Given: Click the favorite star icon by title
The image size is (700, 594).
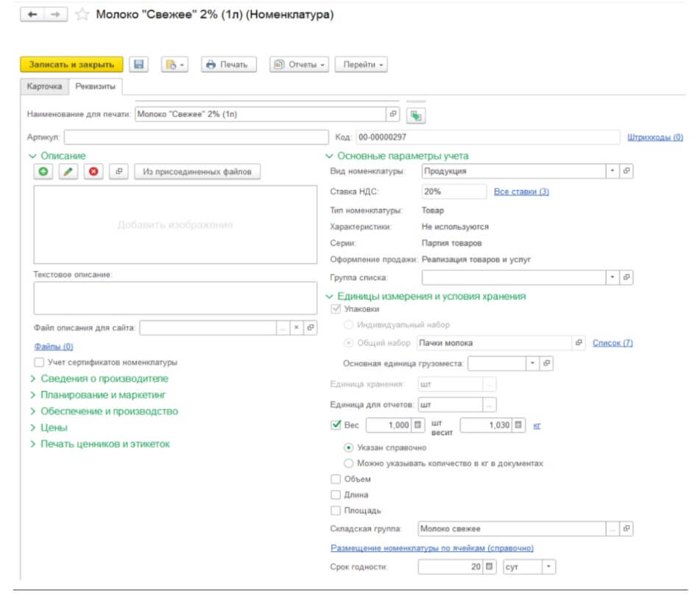Looking at the screenshot, I should point(82,15).
